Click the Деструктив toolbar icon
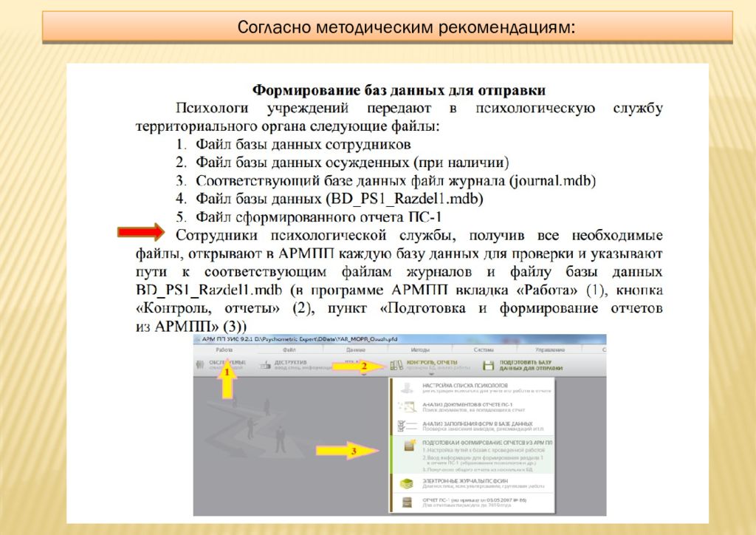 tap(267, 364)
